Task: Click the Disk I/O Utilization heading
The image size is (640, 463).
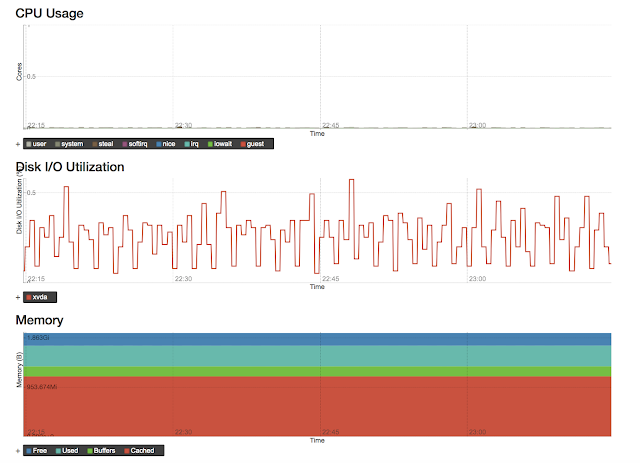Action: [x=70, y=167]
